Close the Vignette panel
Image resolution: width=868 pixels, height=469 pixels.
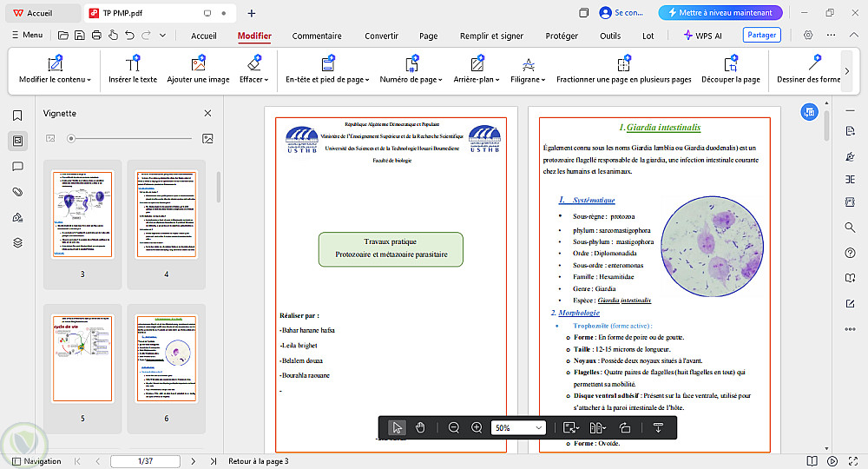click(x=207, y=113)
